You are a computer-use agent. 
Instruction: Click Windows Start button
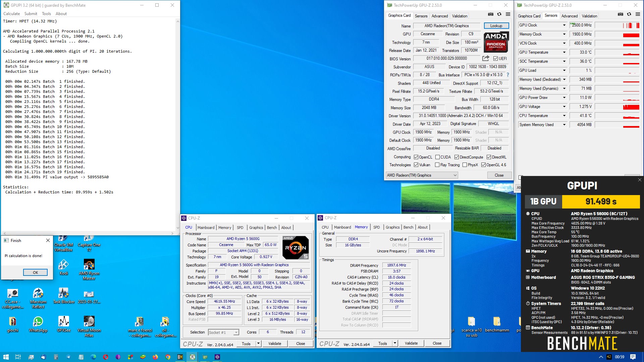pyautogui.click(x=6, y=357)
